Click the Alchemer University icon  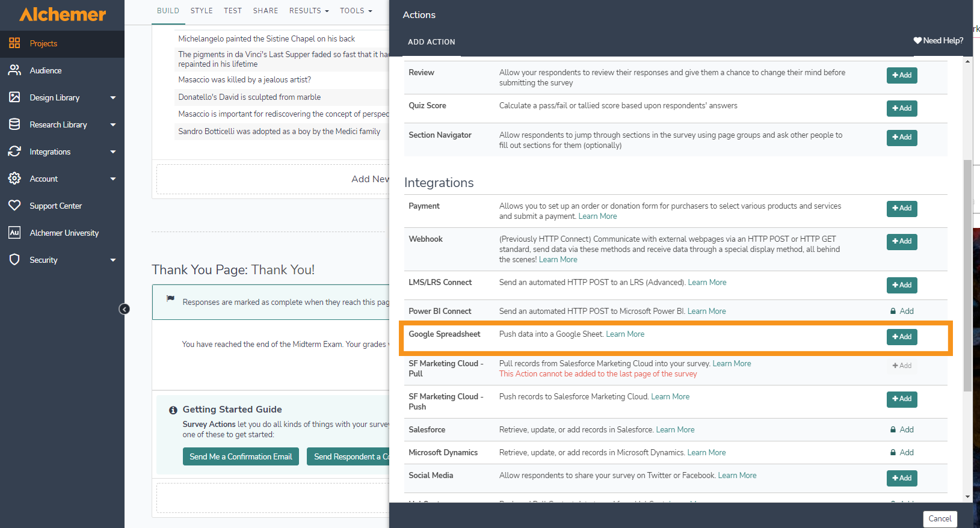click(14, 233)
